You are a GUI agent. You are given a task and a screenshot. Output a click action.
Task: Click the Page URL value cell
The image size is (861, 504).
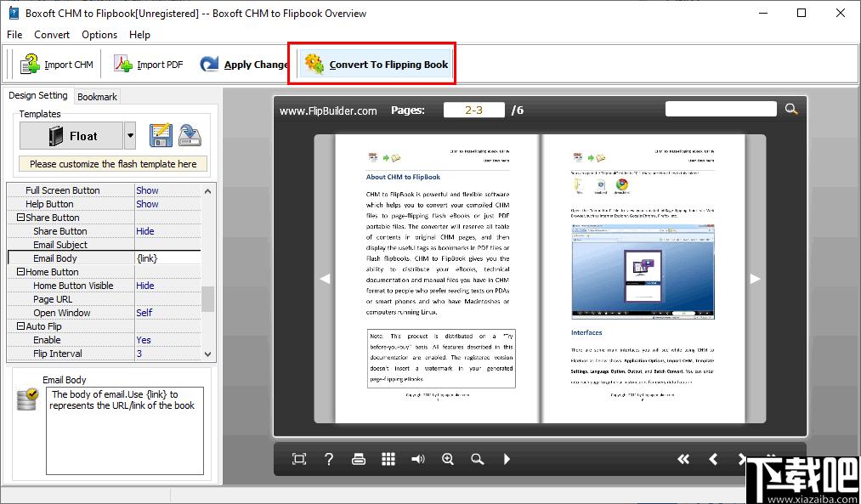click(x=168, y=299)
